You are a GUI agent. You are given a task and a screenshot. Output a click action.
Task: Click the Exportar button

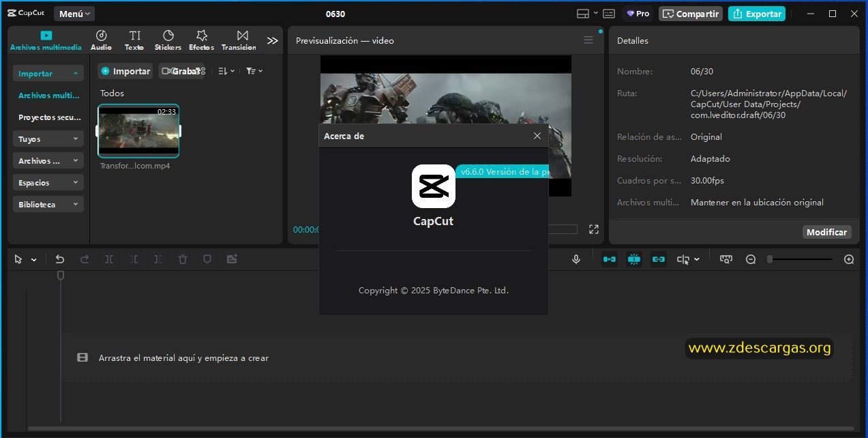(757, 14)
